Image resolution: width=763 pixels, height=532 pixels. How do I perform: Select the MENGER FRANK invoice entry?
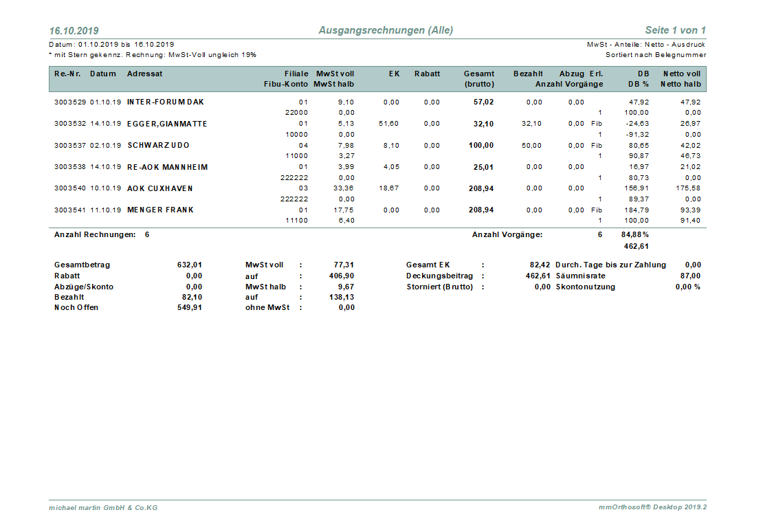coord(161,210)
